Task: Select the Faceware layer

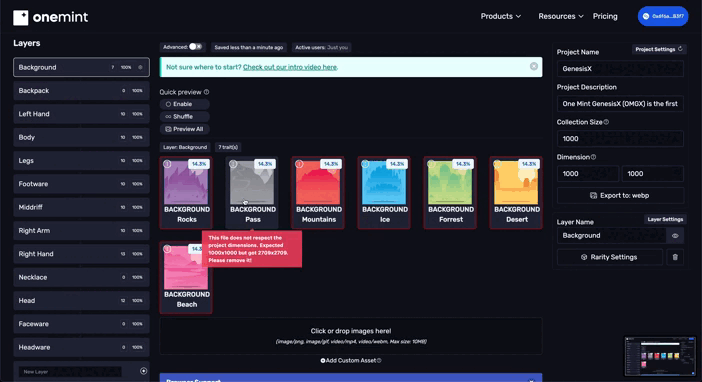Action: [81, 323]
